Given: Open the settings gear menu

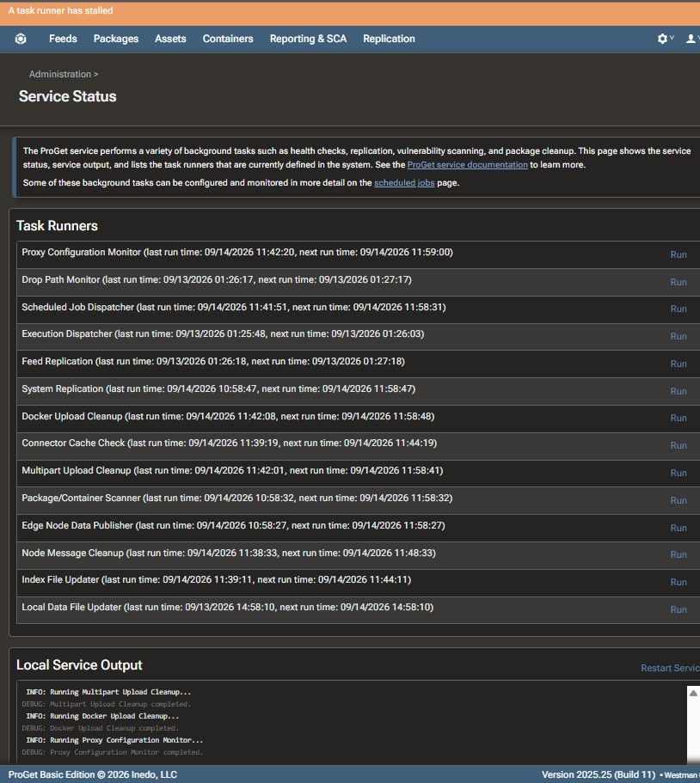Looking at the screenshot, I should tap(662, 39).
